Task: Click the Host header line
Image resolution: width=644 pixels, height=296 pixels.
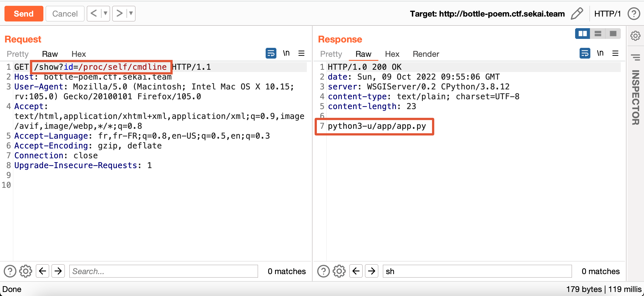Action: click(93, 77)
